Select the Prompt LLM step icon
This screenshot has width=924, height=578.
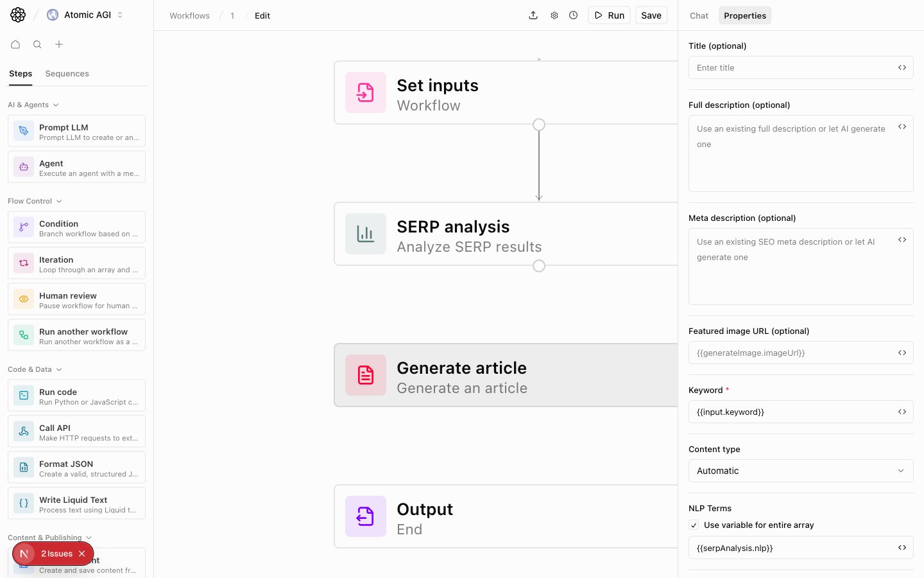[24, 131]
